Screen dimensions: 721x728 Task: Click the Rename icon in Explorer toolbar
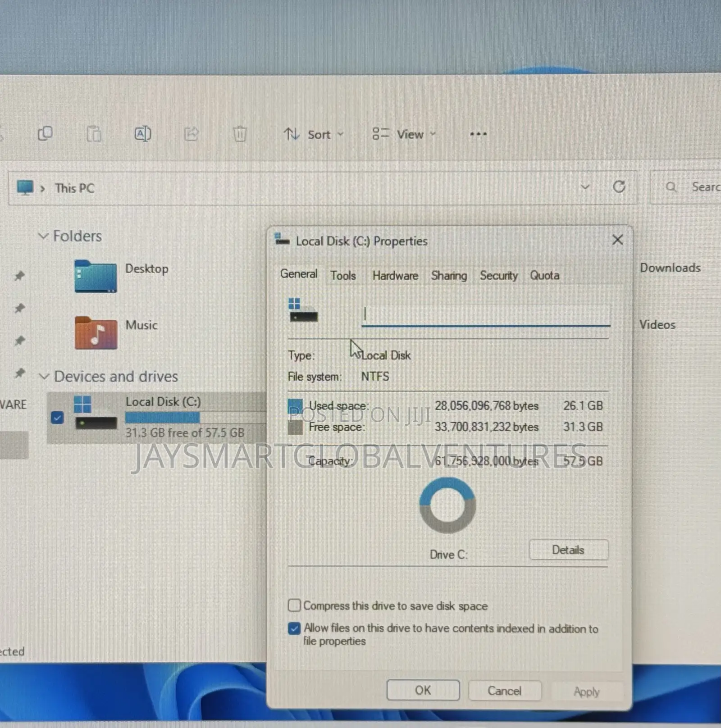coord(143,134)
